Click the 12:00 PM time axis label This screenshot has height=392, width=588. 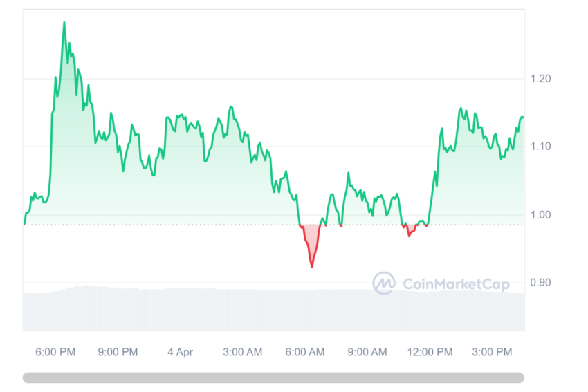430,353
